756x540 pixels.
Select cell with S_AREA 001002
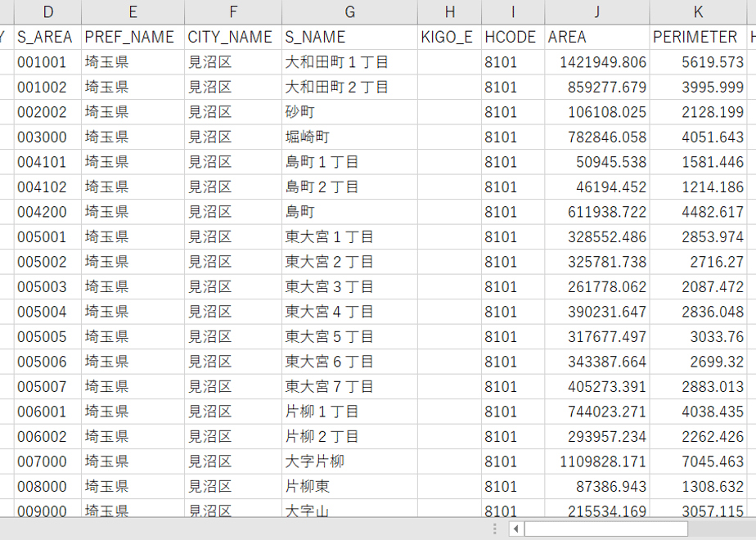click(x=47, y=88)
